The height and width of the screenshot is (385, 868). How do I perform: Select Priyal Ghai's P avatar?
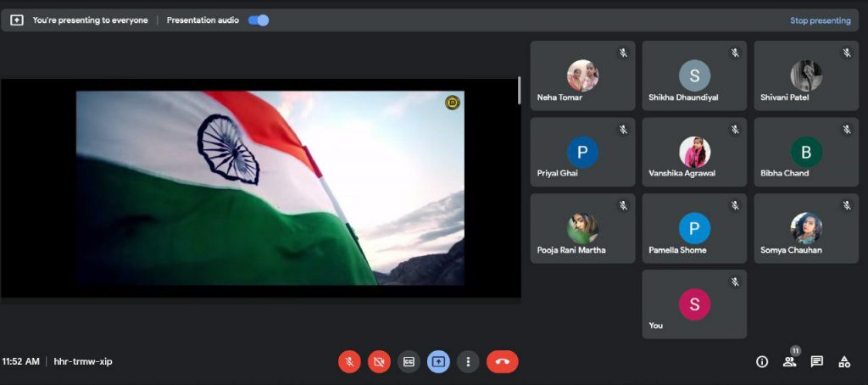click(582, 152)
